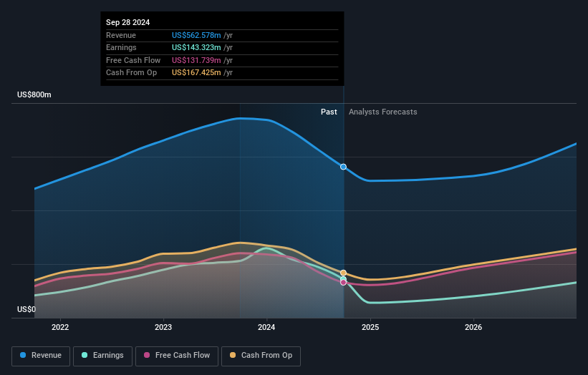Click the US$131.739m free cash flow value
The height and width of the screenshot is (375, 588).
point(196,60)
